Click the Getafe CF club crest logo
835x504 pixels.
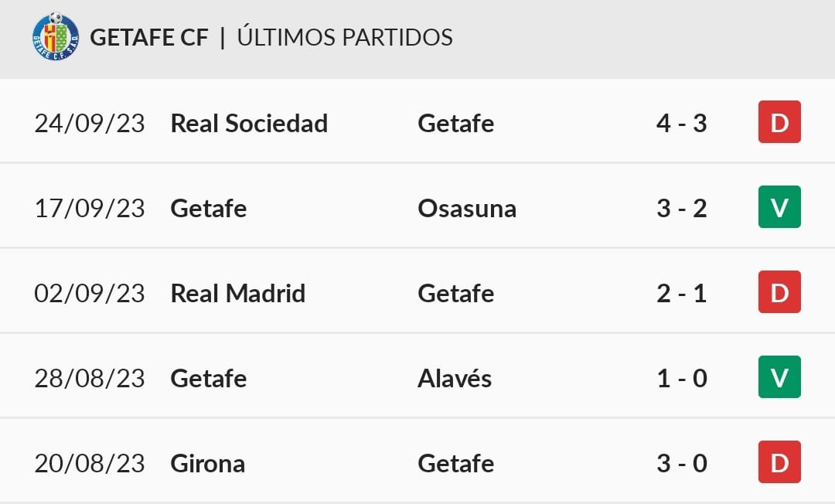[56, 36]
